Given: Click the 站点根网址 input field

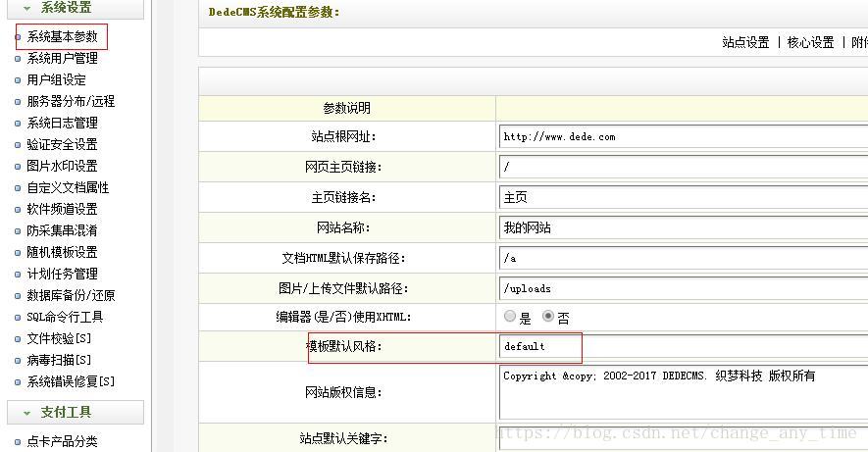Looking at the screenshot, I should click(x=683, y=136).
